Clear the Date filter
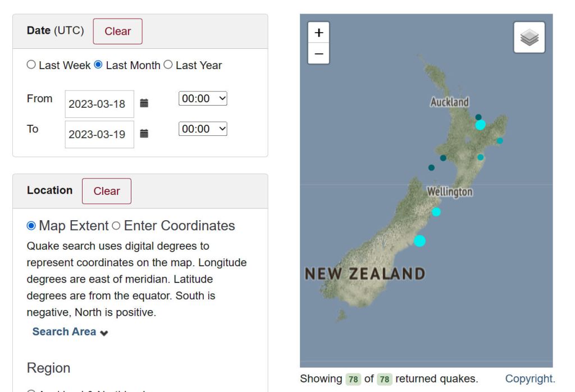The width and height of the screenshot is (575, 392). click(x=117, y=31)
